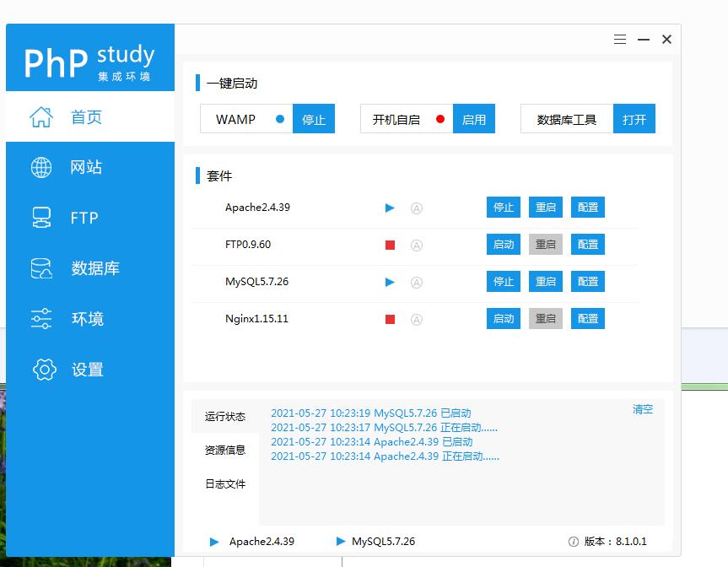Click the circled A icon beside Apache2.4.39
The width and height of the screenshot is (728, 567).
(x=416, y=208)
